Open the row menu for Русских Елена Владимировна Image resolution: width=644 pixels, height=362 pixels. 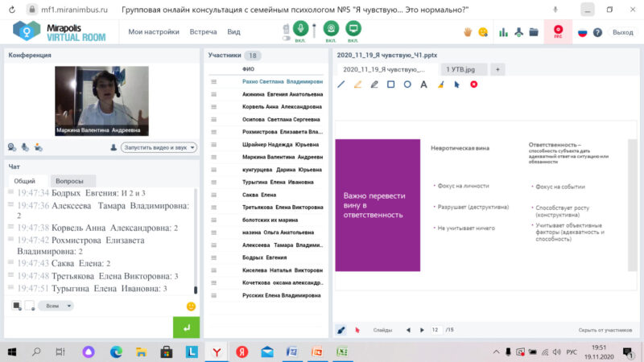pyautogui.click(x=213, y=295)
